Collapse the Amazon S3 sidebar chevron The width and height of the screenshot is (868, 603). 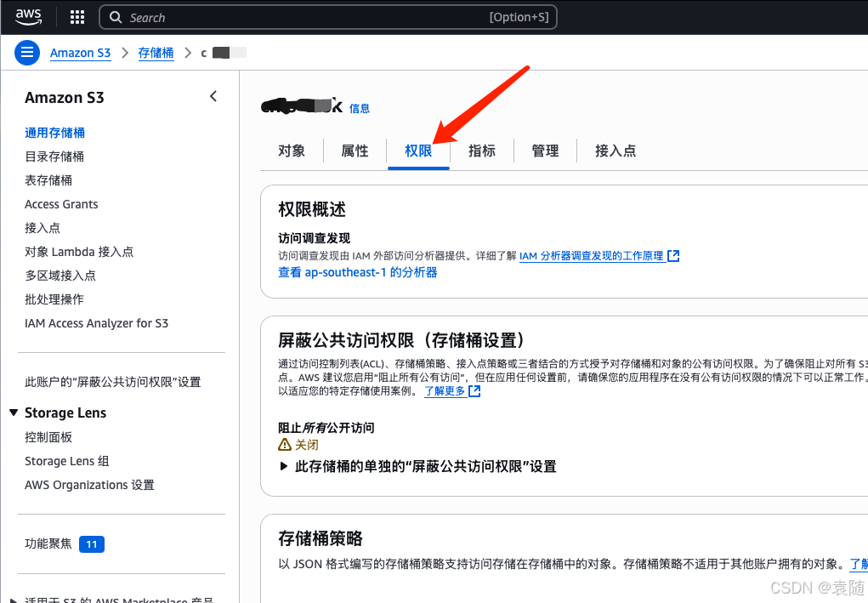click(213, 96)
